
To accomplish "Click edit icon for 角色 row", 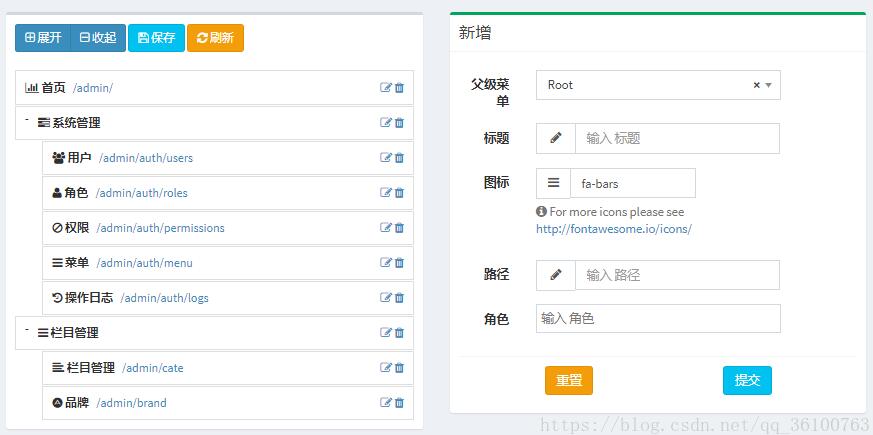I will (386, 193).
